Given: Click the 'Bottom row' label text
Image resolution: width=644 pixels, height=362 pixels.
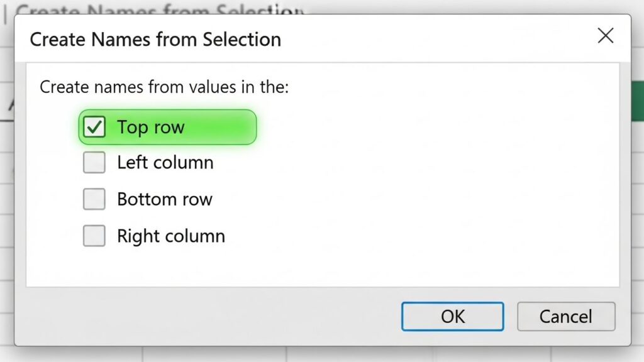Looking at the screenshot, I should (165, 199).
